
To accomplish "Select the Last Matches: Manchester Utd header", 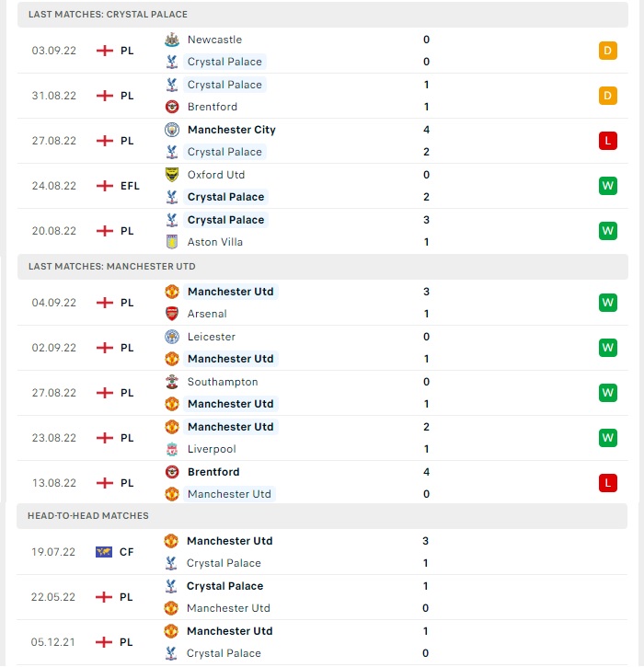I will tap(322, 267).
